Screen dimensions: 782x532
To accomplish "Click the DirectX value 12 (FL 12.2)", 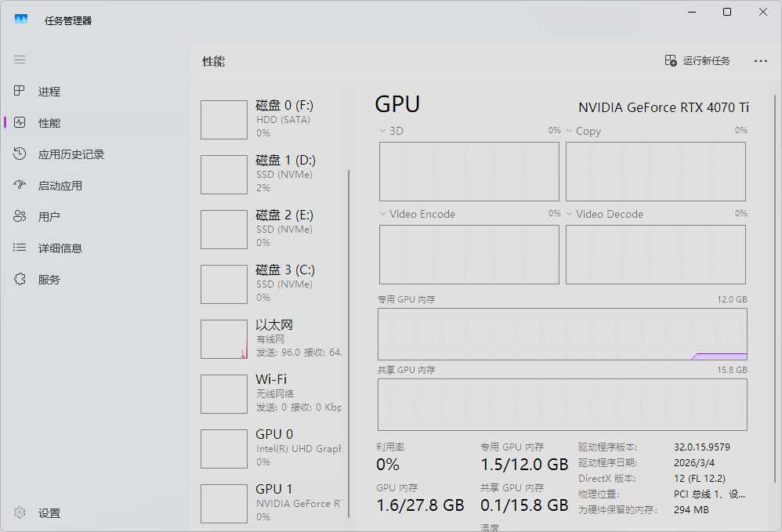I will [699, 479].
